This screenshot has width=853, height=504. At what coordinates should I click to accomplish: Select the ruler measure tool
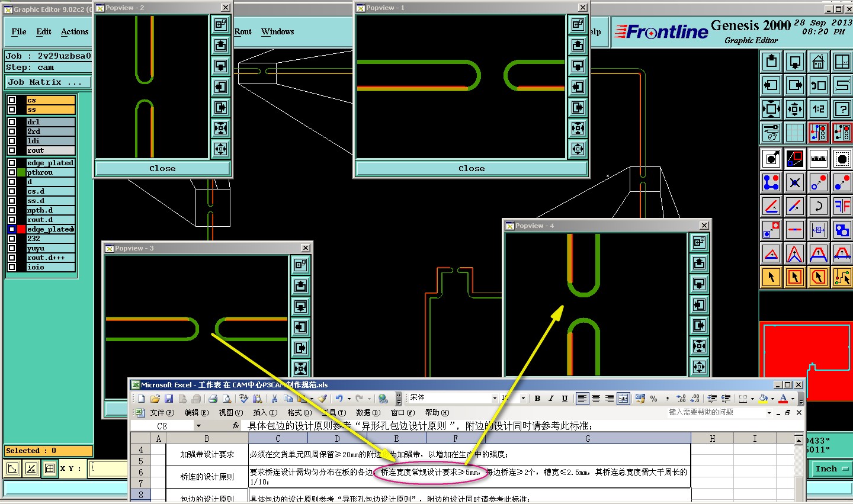tap(818, 159)
